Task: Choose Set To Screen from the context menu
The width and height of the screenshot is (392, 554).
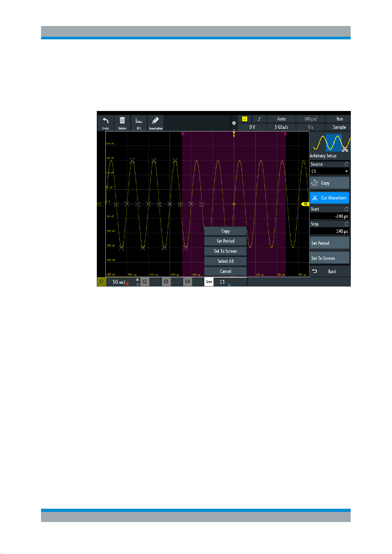Action: pos(226,251)
